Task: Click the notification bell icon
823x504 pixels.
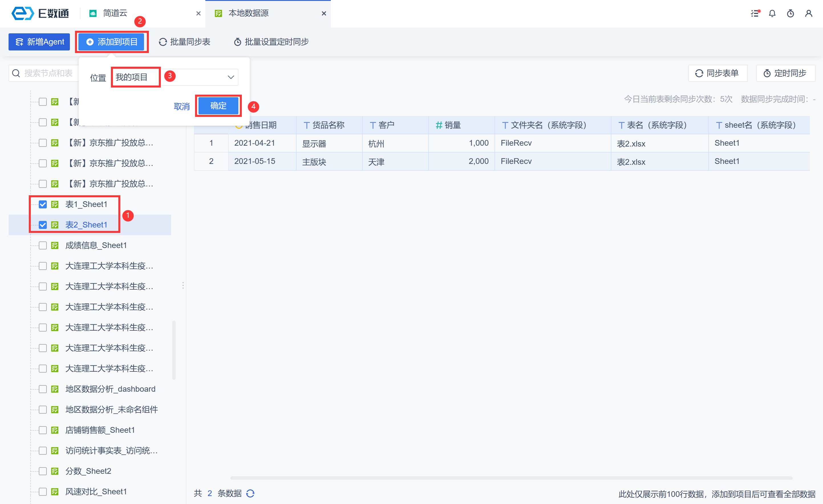Action: click(772, 13)
